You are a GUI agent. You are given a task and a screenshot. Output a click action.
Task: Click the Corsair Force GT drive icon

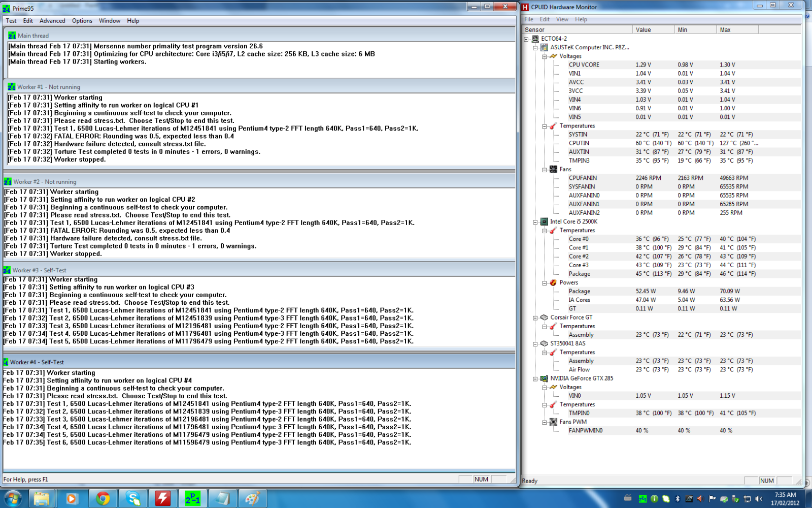(x=544, y=317)
